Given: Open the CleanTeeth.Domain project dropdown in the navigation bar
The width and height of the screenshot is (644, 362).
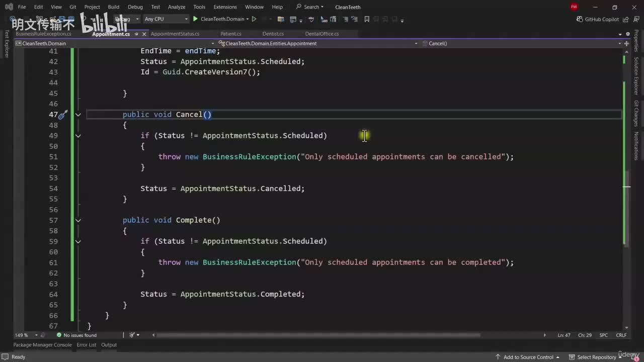Looking at the screenshot, I should (115, 43).
